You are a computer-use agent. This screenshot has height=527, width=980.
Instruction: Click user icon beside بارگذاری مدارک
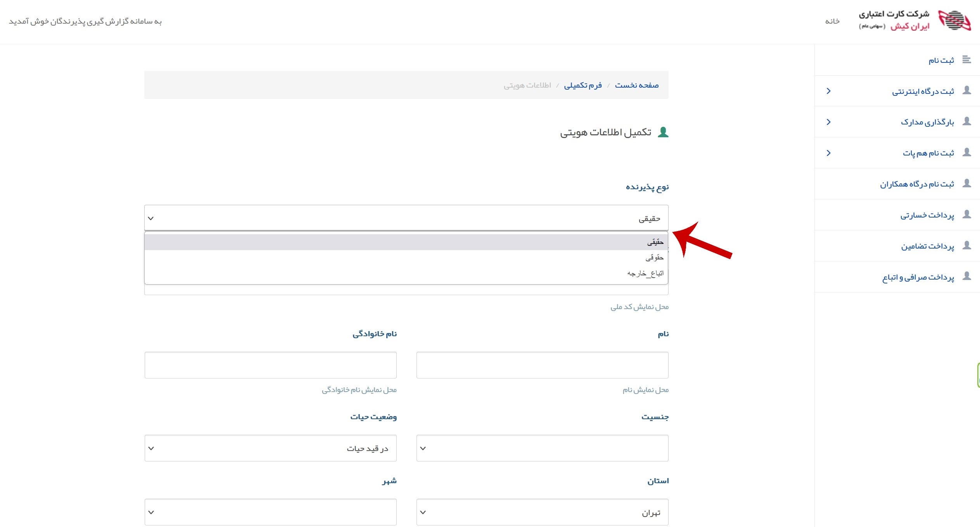coord(967,121)
